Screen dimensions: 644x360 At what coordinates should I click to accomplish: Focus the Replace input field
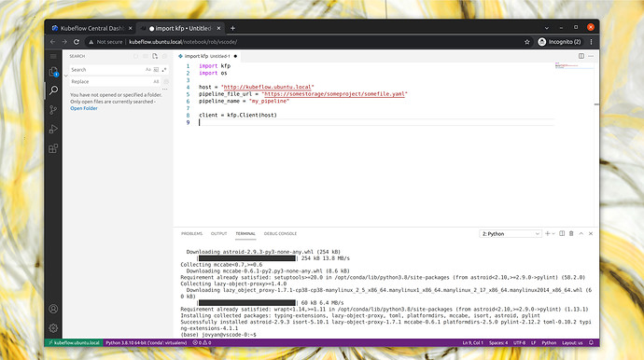[x=111, y=82]
